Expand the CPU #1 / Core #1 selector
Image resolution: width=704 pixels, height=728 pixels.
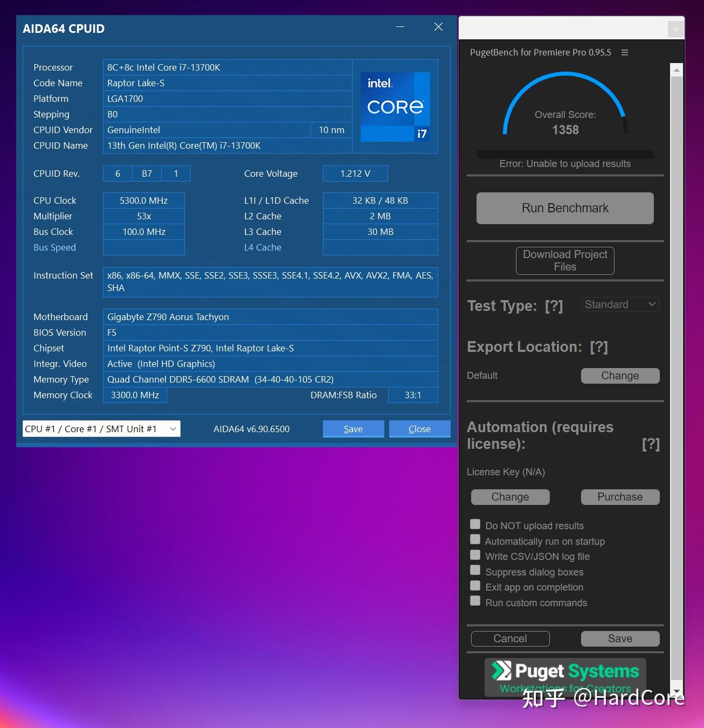(101, 429)
